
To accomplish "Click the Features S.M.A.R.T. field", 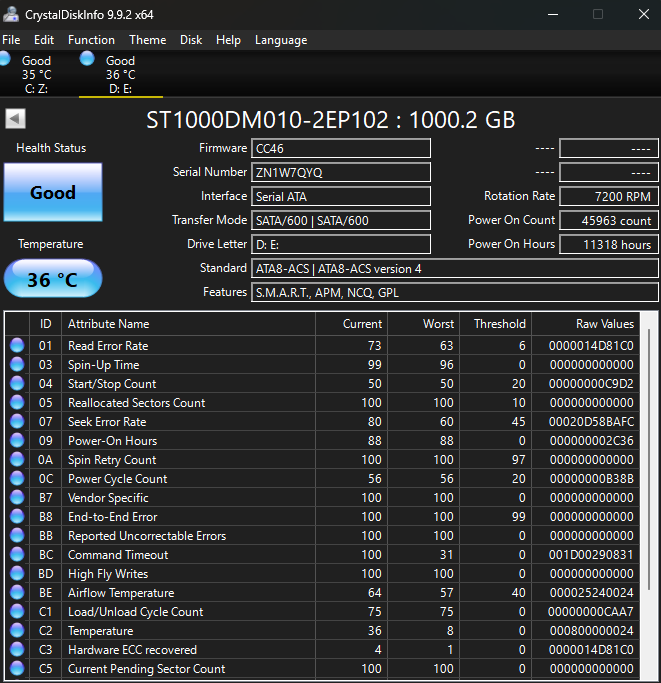I will (454, 292).
